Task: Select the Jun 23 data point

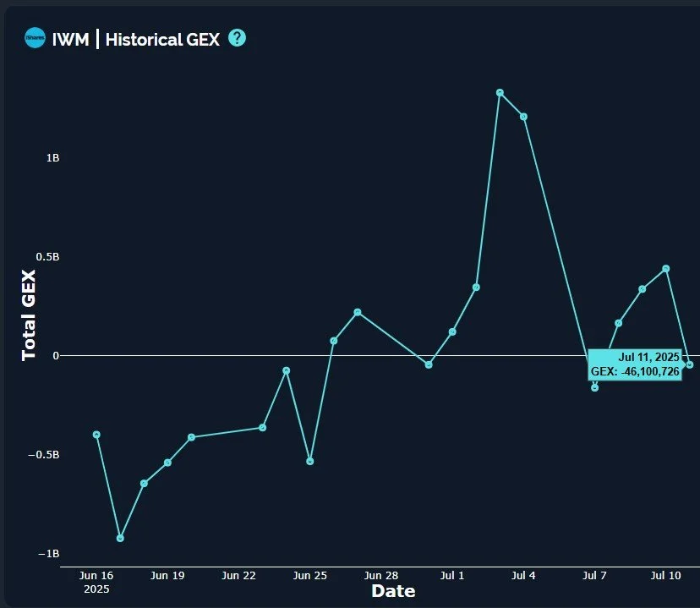Action: (262, 428)
